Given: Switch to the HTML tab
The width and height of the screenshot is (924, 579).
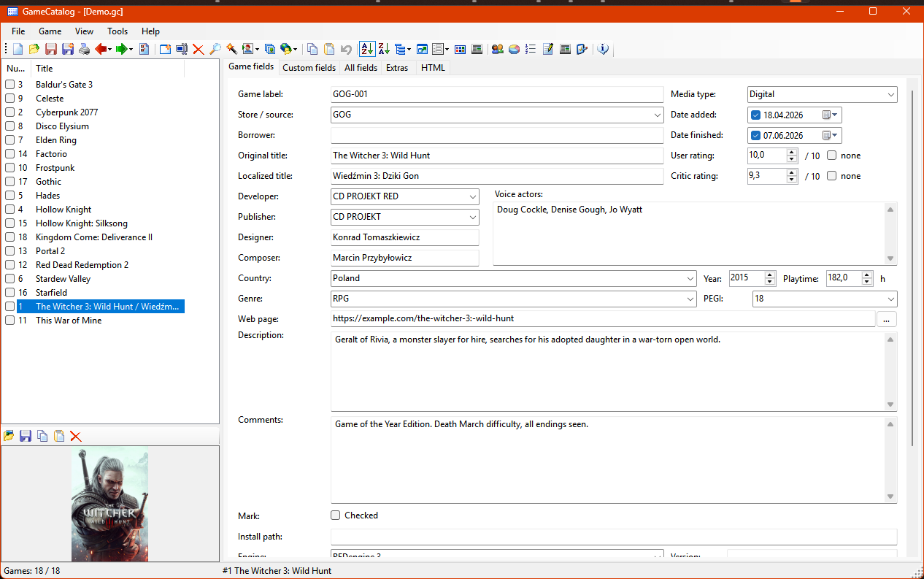Looking at the screenshot, I should tap(433, 68).
